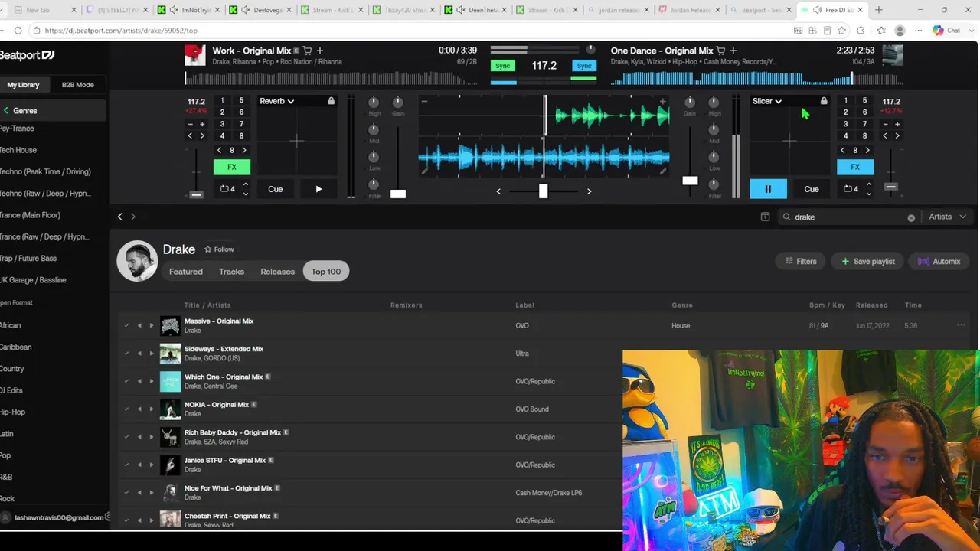
Task: Toggle Sync on the right deck
Action: tap(584, 66)
